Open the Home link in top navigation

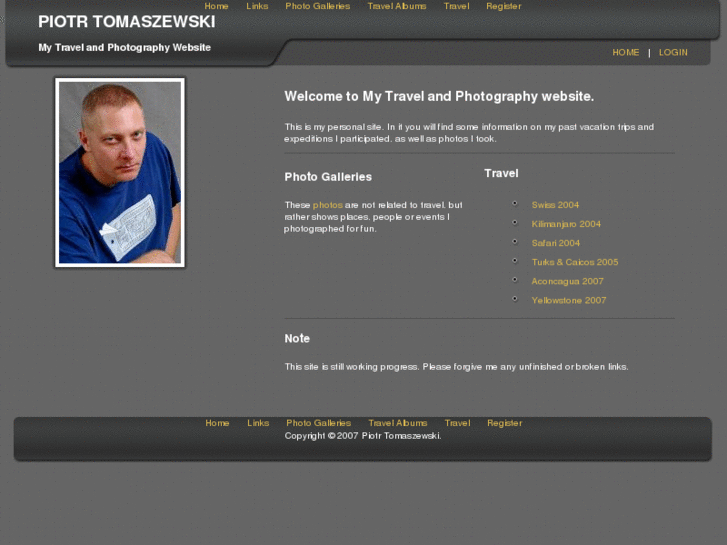[x=216, y=6]
